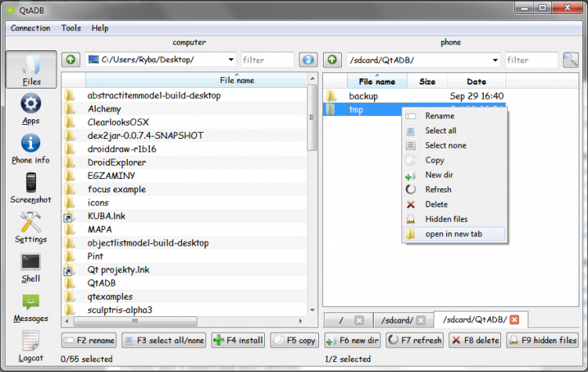
Task: Click the Alchemy folder icon
Action: (x=69, y=109)
